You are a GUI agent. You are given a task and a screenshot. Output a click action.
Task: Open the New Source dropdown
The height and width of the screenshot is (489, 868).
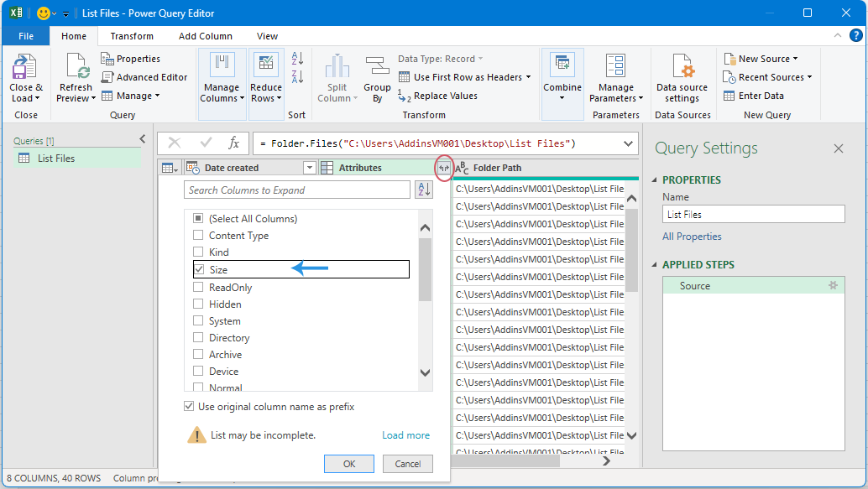coord(761,59)
